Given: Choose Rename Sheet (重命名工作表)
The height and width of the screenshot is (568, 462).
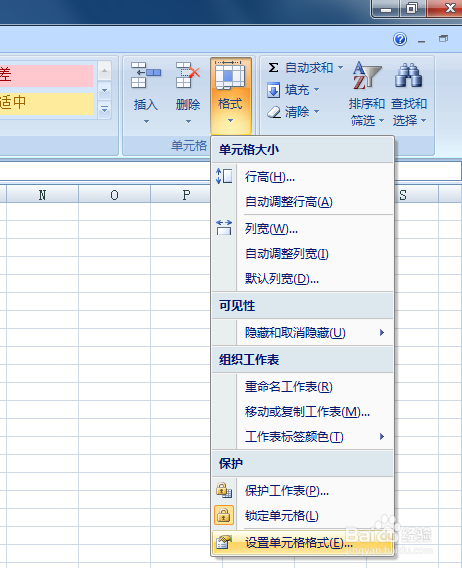Looking at the screenshot, I should point(303,387).
